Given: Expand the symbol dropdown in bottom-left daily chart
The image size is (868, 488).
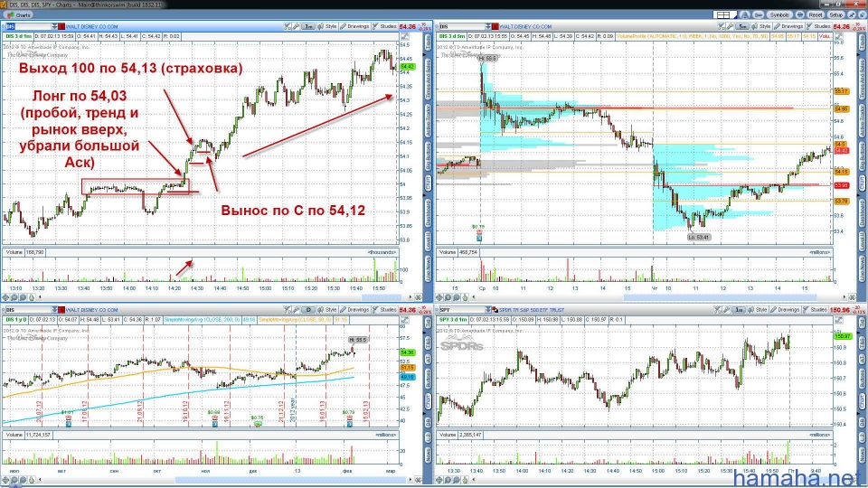Looking at the screenshot, I should (x=55, y=310).
